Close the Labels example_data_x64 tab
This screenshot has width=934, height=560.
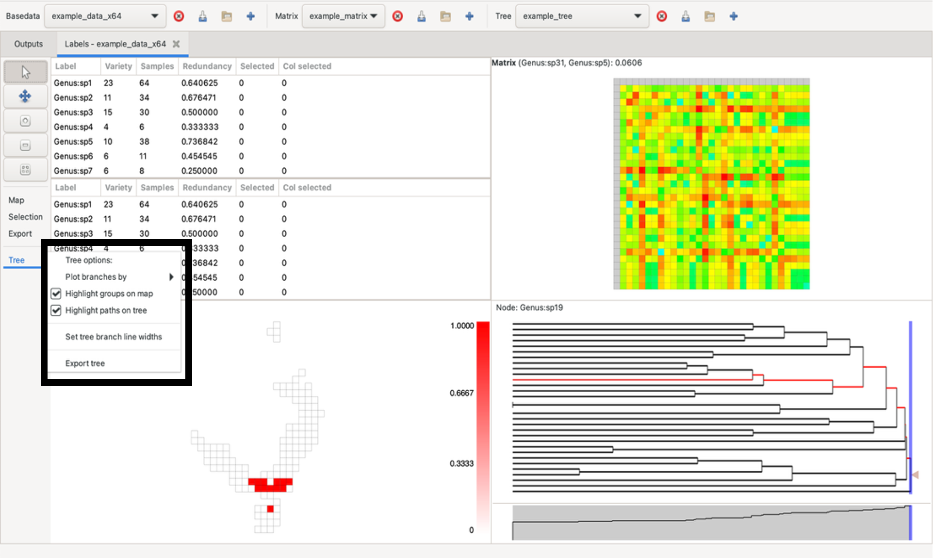(176, 44)
